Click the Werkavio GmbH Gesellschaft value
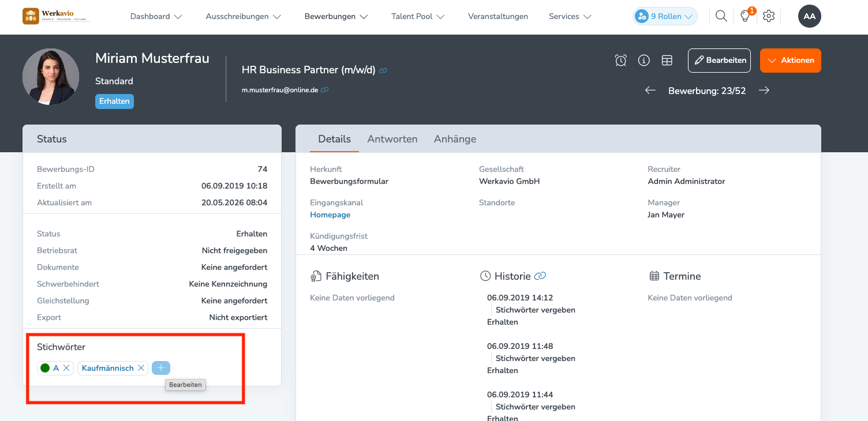The image size is (868, 421). 509,181
